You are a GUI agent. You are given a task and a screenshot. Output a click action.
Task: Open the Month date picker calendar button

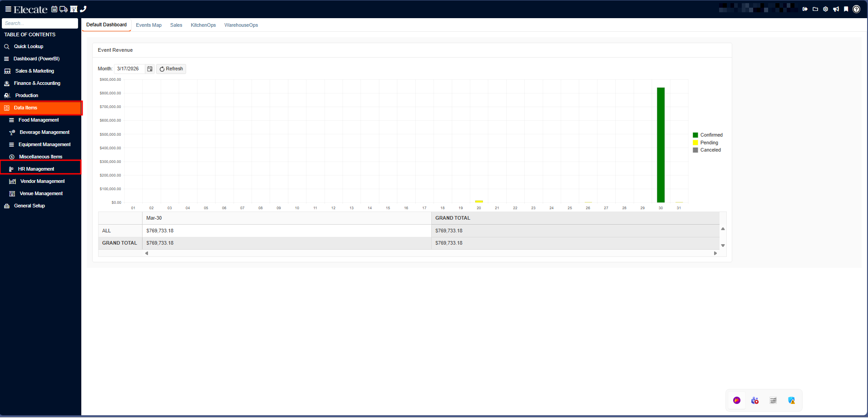150,69
